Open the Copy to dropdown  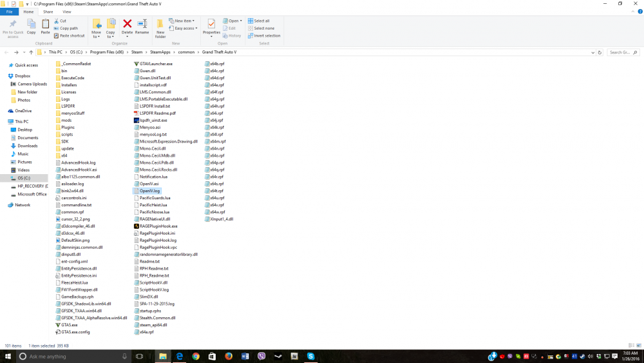(x=111, y=28)
